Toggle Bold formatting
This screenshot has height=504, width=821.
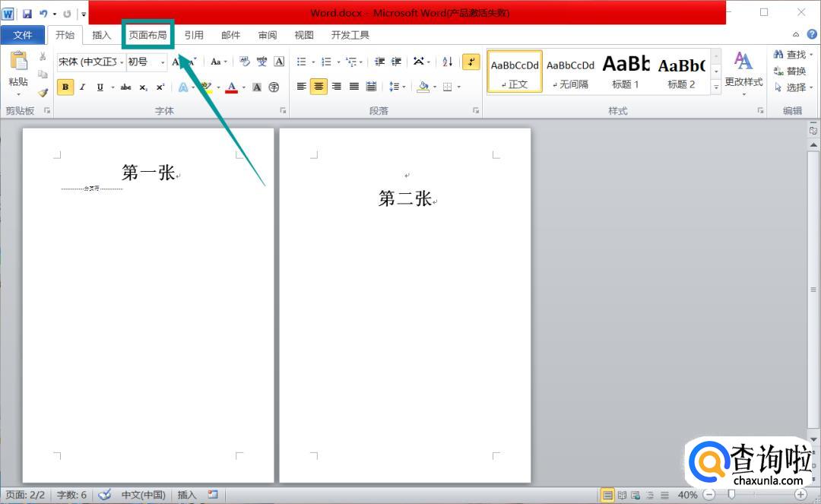(x=65, y=87)
